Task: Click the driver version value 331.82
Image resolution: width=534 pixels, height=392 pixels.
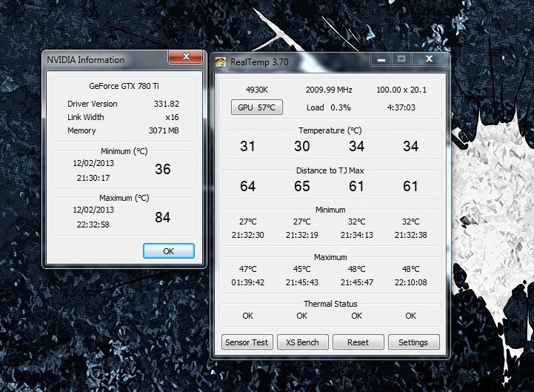Action: [x=166, y=104]
